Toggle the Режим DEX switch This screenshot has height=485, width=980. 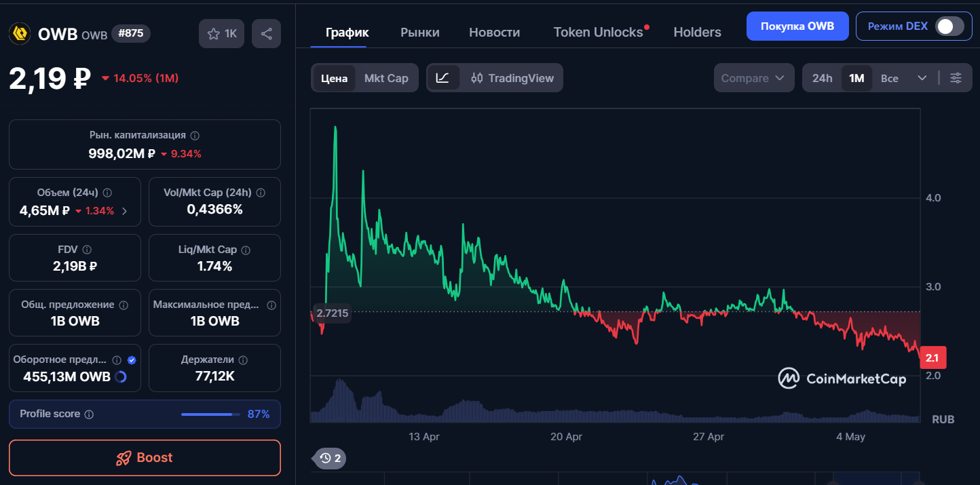[x=949, y=26]
